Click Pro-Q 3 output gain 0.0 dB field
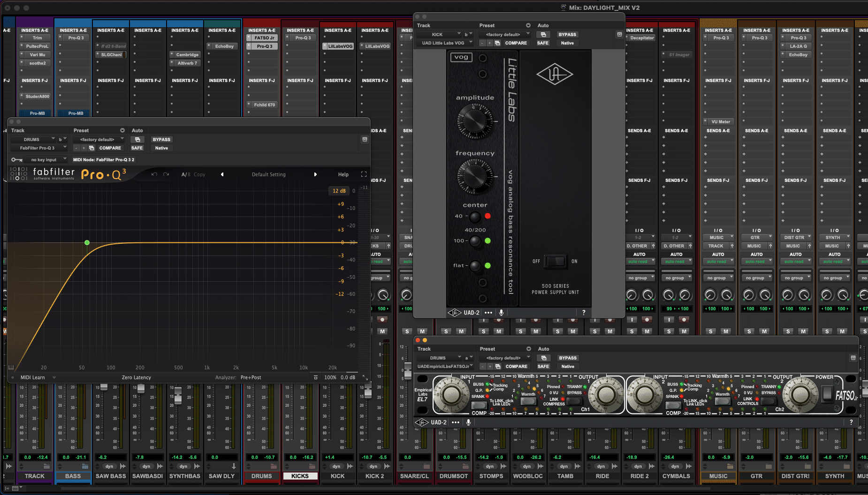Image resolution: width=868 pixels, height=495 pixels. [348, 377]
